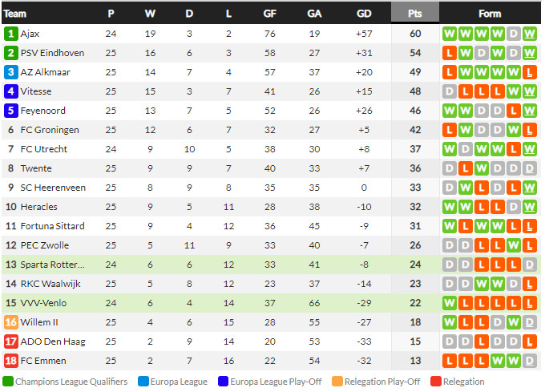Click the single win badge in VVV-Venlo's form

point(450,303)
